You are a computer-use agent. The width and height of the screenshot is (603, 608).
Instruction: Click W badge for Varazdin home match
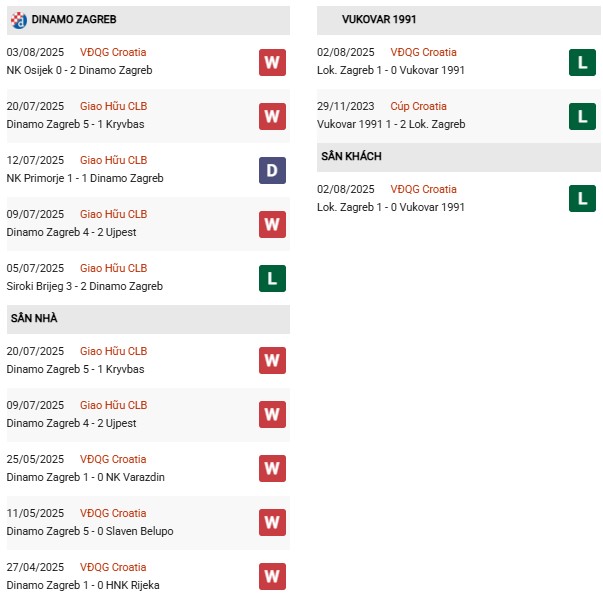pyautogui.click(x=272, y=468)
